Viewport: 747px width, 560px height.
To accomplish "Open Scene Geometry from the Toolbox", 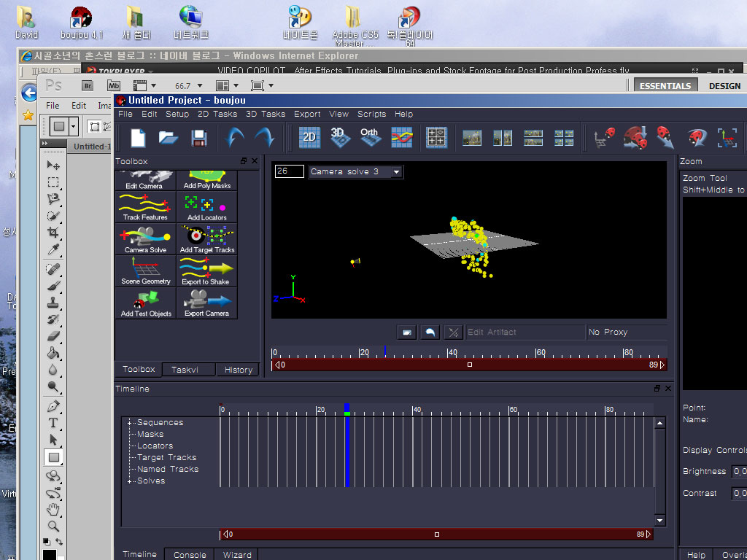I will pyautogui.click(x=145, y=271).
